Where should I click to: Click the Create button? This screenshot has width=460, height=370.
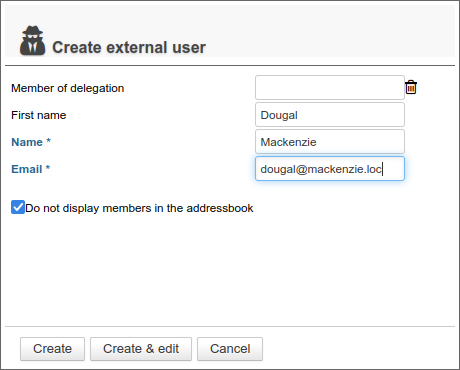pyautogui.click(x=52, y=349)
